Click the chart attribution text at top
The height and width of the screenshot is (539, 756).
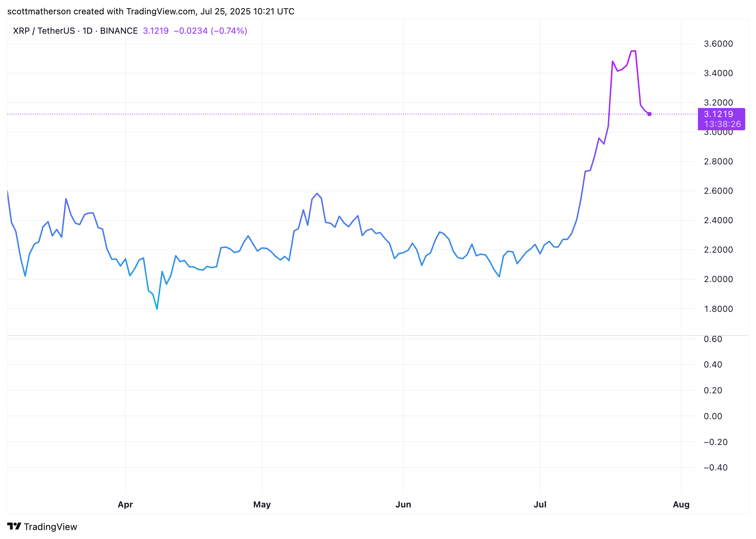[x=151, y=11]
